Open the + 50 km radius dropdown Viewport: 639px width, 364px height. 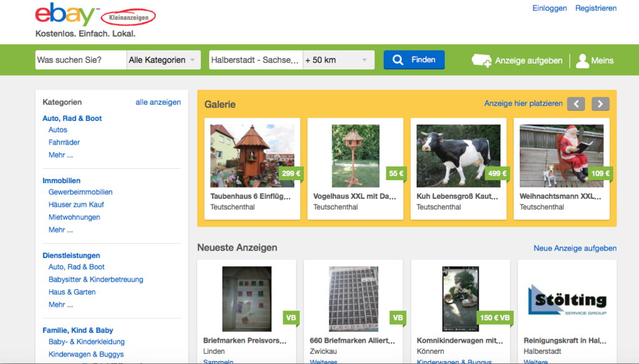pyautogui.click(x=338, y=60)
